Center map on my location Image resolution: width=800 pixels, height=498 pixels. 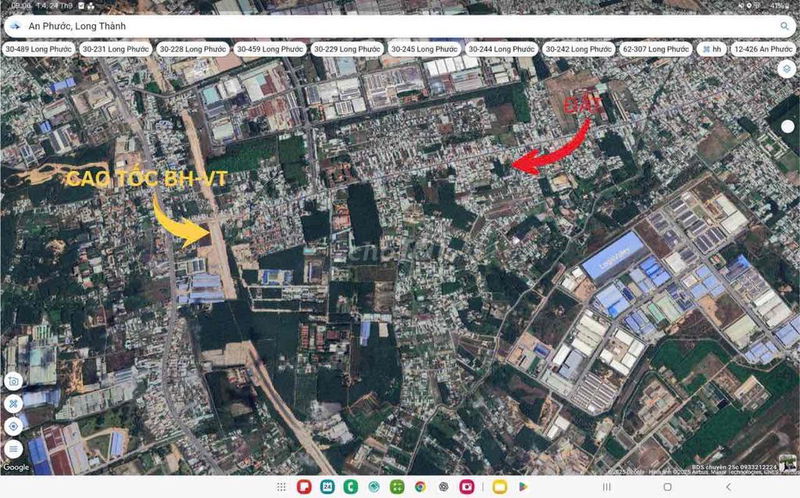(13, 426)
